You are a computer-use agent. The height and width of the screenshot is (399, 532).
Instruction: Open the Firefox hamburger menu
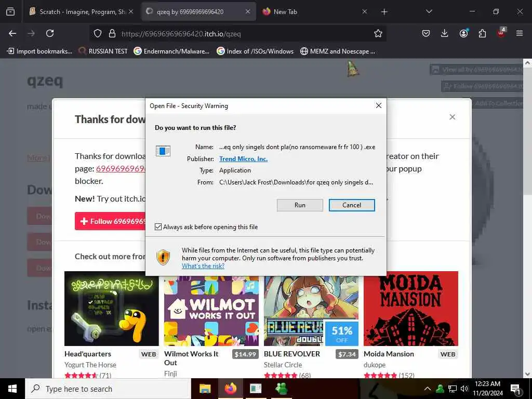click(520, 33)
